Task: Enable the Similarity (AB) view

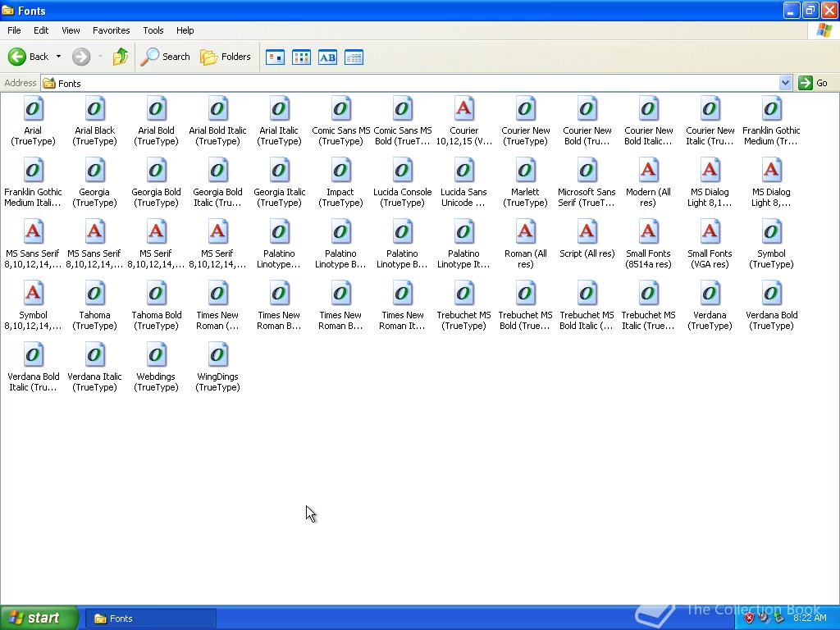Action: point(327,57)
